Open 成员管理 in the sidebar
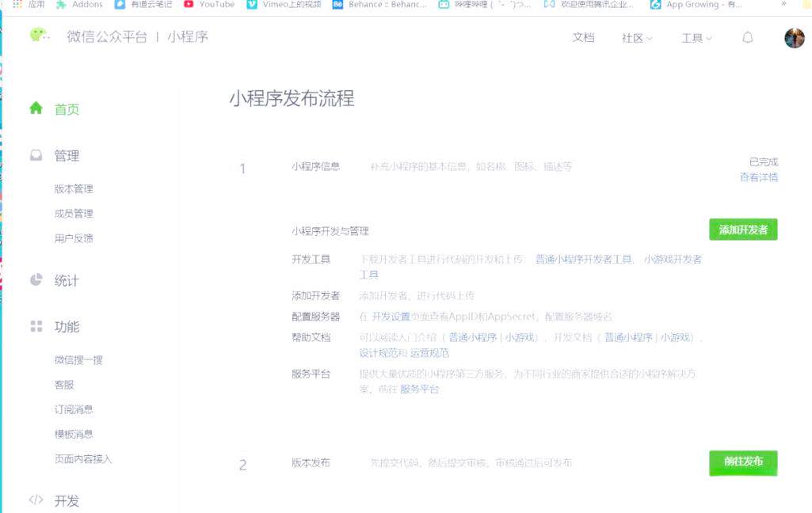Screen dimensions: 812x513 [x=74, y=213]
